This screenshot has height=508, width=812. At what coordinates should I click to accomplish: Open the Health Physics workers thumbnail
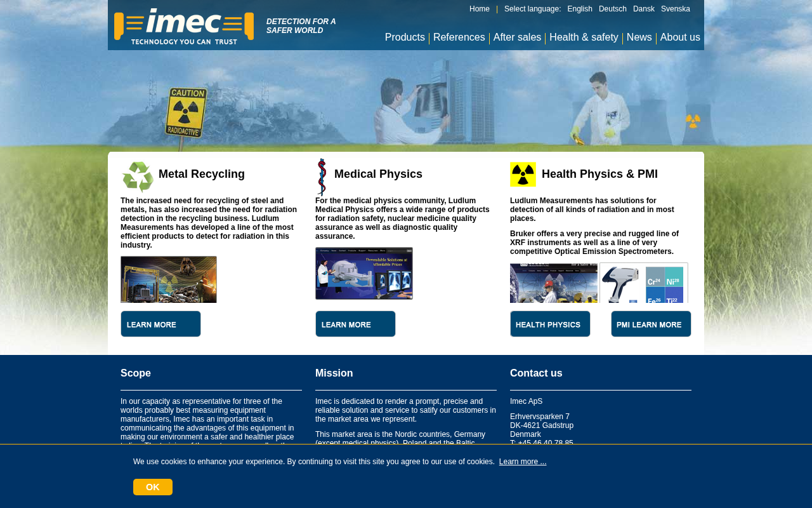[554, 283]
